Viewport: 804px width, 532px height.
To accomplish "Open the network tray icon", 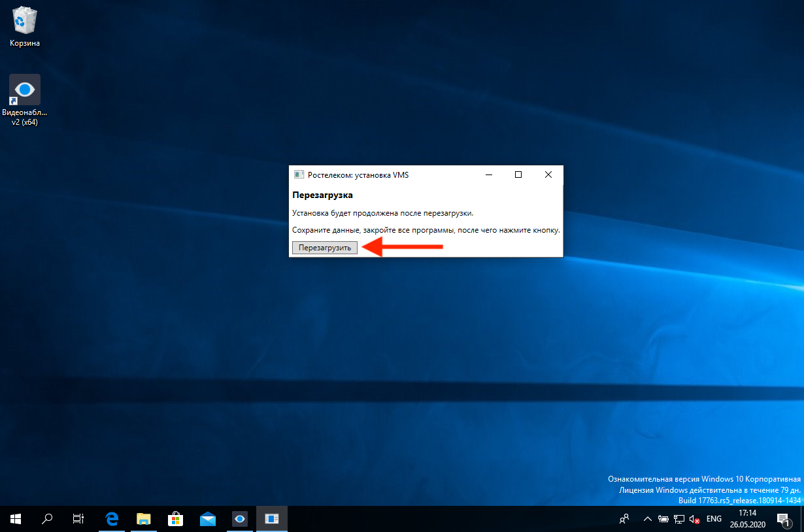I will coord(680,520).
